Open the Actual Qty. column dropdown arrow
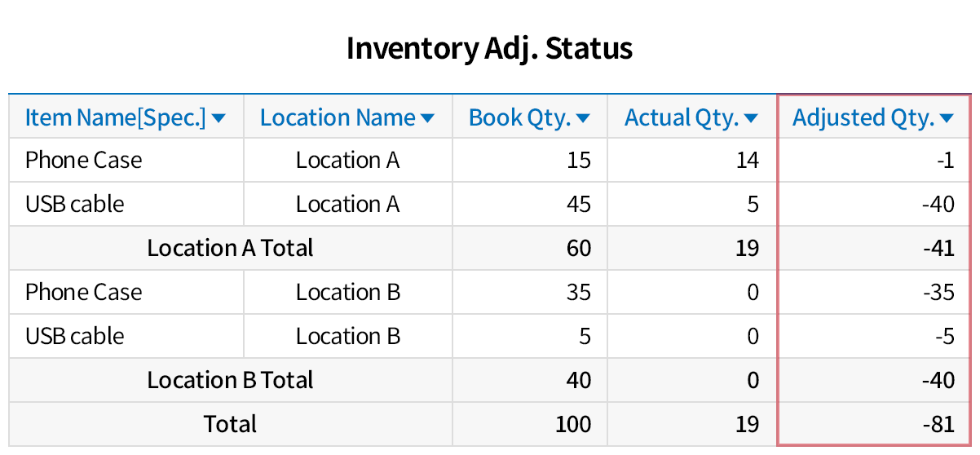This screenshot has height=455, width=980. coord(751,119)
